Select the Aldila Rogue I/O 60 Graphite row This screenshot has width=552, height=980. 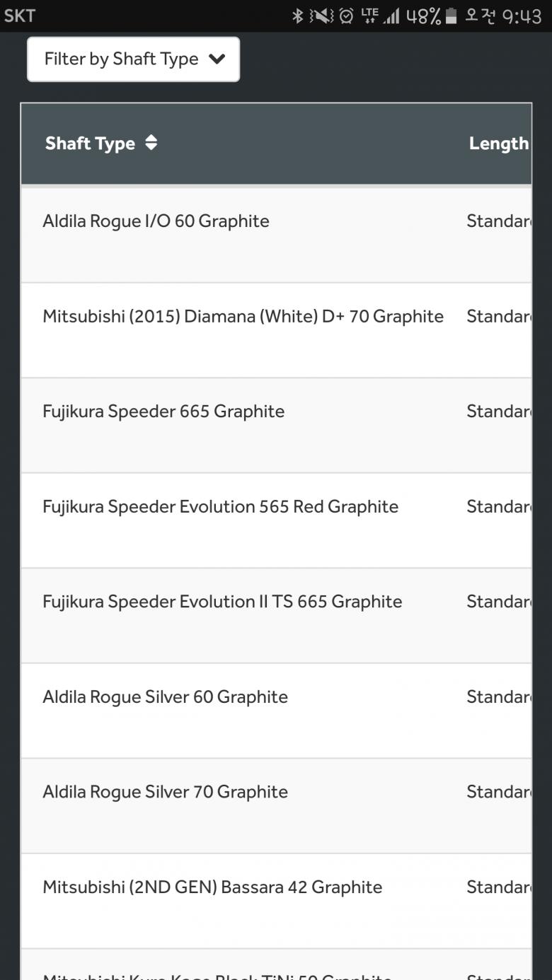click(156, 221)
